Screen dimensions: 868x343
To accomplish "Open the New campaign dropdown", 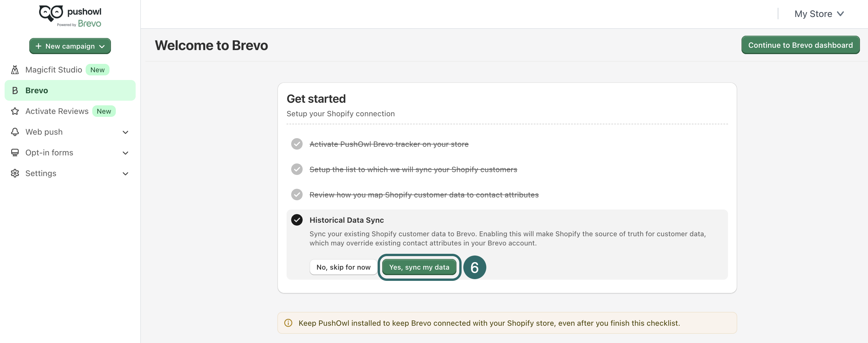I will tap(70, 46).
